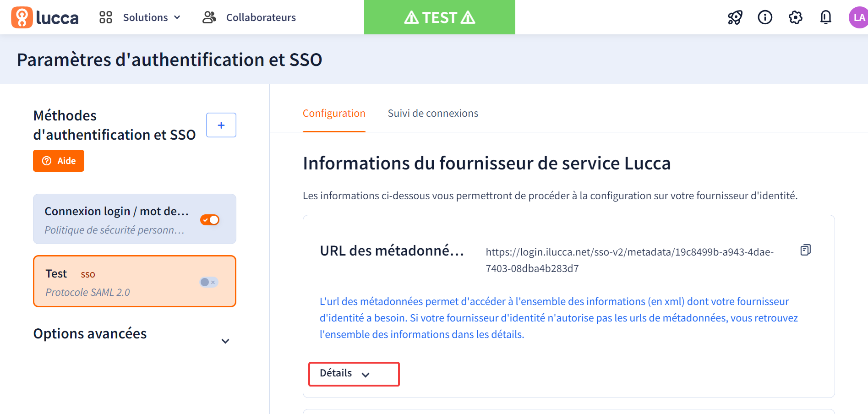Click the sso tag on Test card

tap(88, 274)
